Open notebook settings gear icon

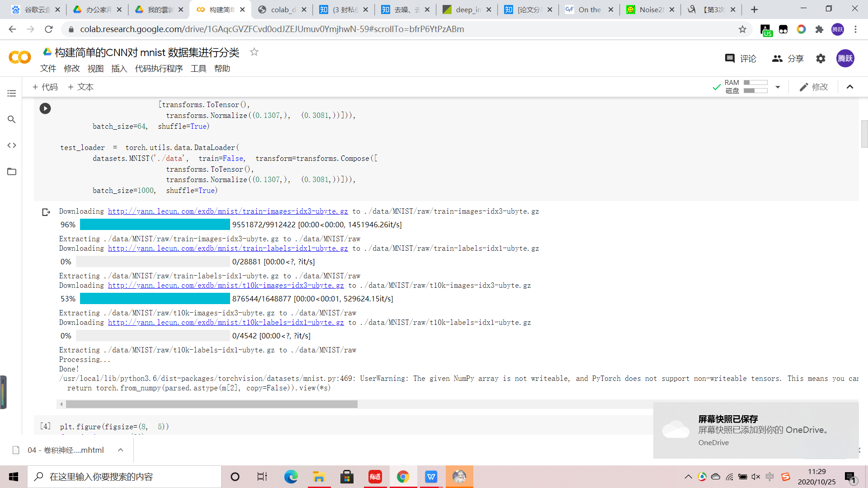tap(821, 59)
